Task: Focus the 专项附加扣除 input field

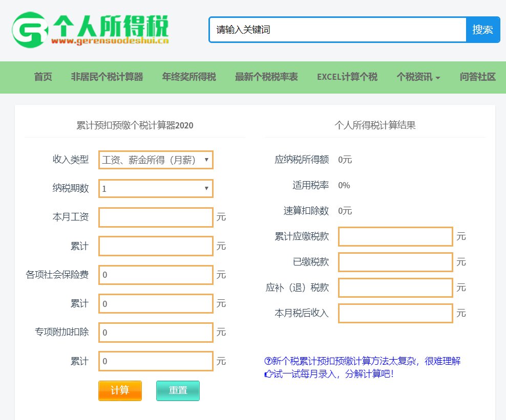Action: coord(156,333)
